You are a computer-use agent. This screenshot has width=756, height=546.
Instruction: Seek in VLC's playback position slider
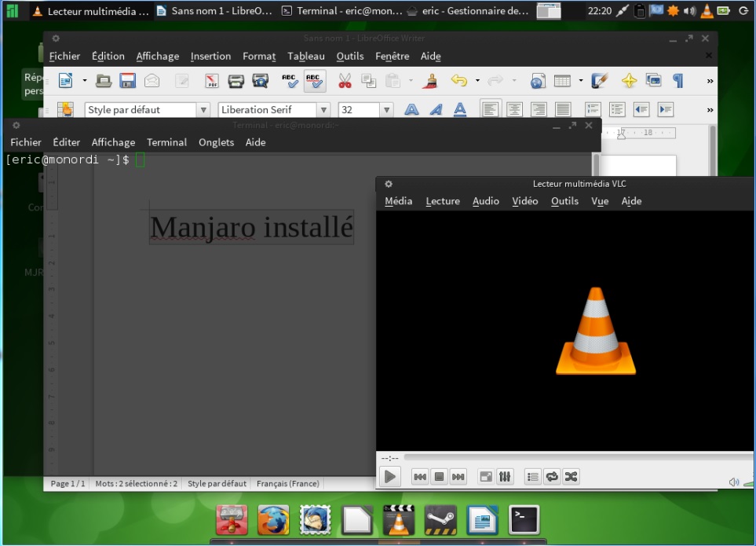[x=578, y=456]
